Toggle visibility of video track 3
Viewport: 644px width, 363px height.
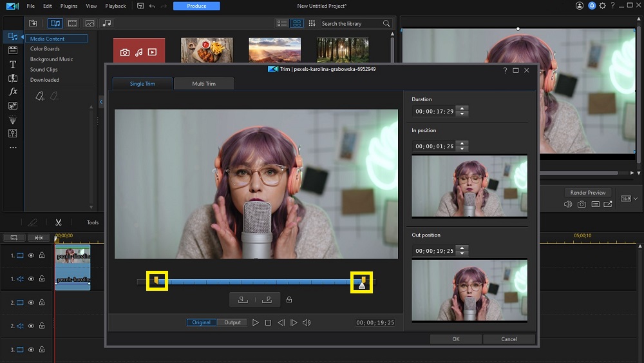pos(31,349)
